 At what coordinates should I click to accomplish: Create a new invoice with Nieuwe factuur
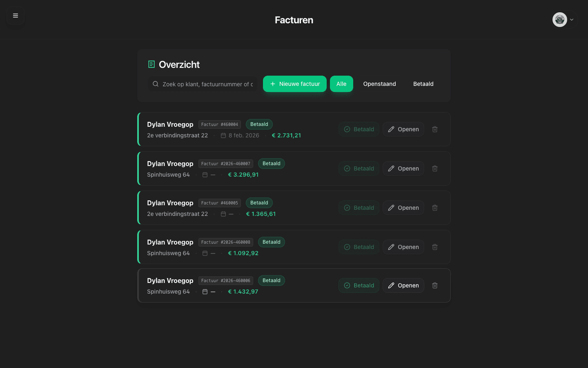pyautogui.click(x=295, y=84)
